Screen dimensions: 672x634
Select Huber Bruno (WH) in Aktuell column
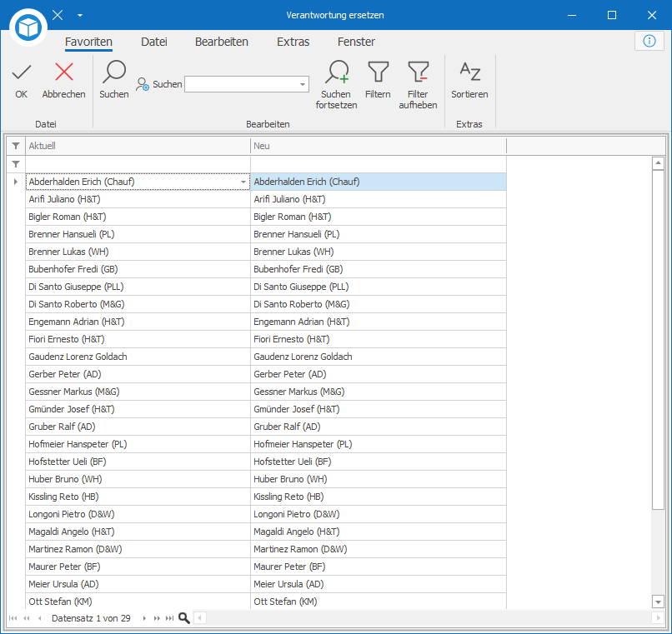138,479
